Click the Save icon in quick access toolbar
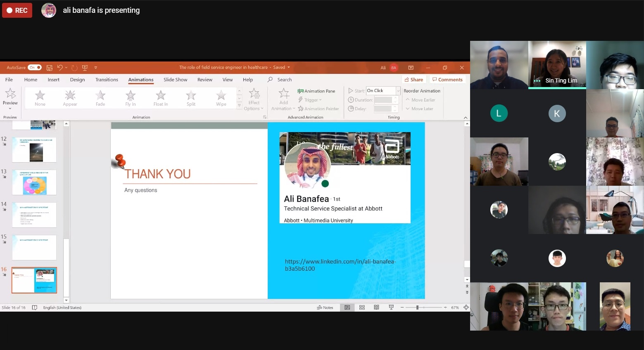Image resolution: width=644 pixels, height=350 pixels. pos(50,68)
